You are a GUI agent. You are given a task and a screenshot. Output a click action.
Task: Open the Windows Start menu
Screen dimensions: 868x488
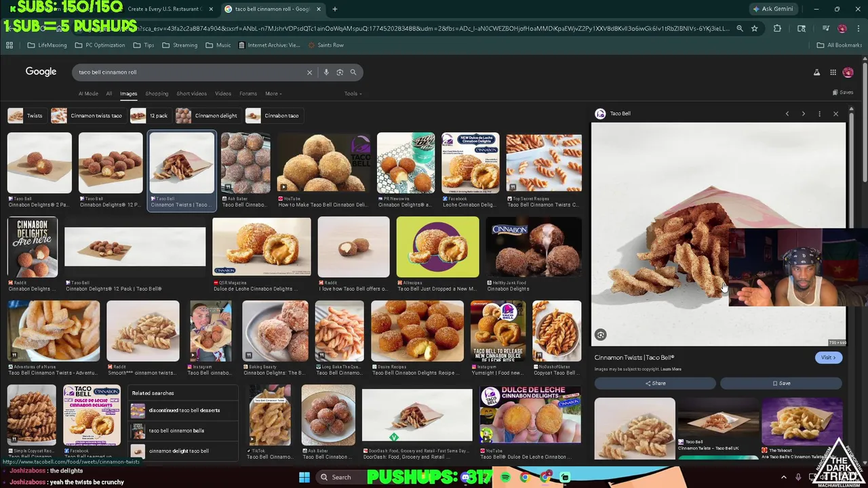[x=304, y=477]
